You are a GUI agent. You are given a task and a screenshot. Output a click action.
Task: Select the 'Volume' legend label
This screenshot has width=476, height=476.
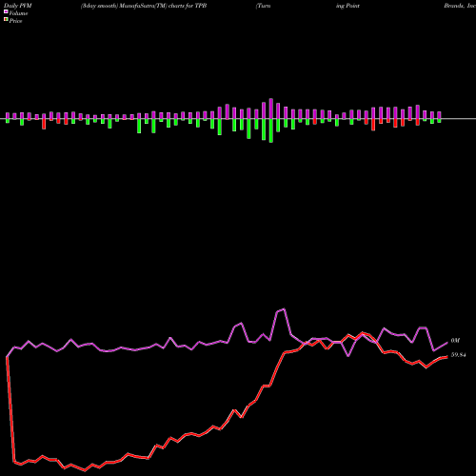tap(18, 13)
